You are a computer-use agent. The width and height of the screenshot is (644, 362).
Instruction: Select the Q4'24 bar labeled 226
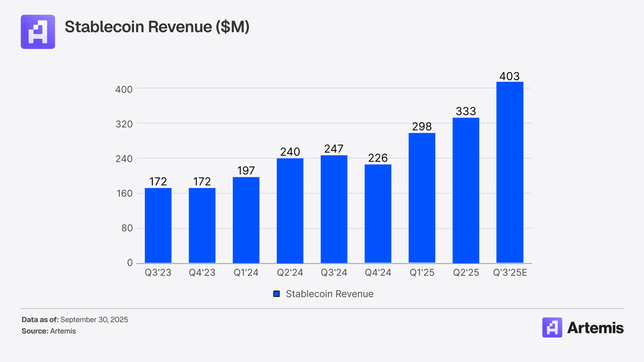pos(378,214)
